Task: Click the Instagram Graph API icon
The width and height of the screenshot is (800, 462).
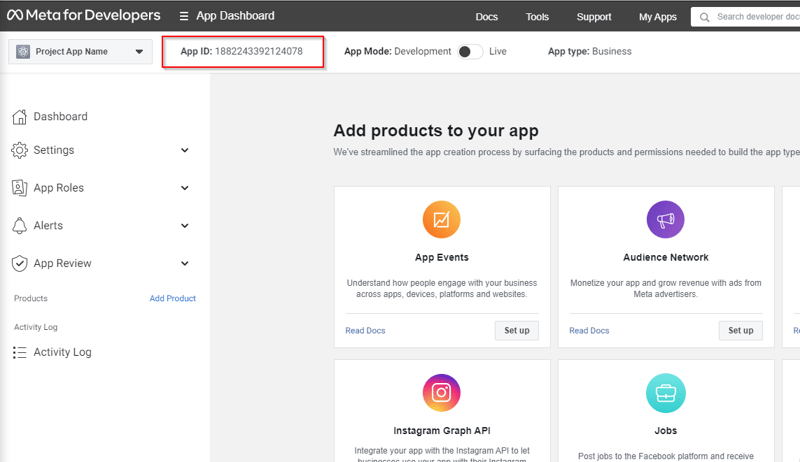Action: (441, 393)
